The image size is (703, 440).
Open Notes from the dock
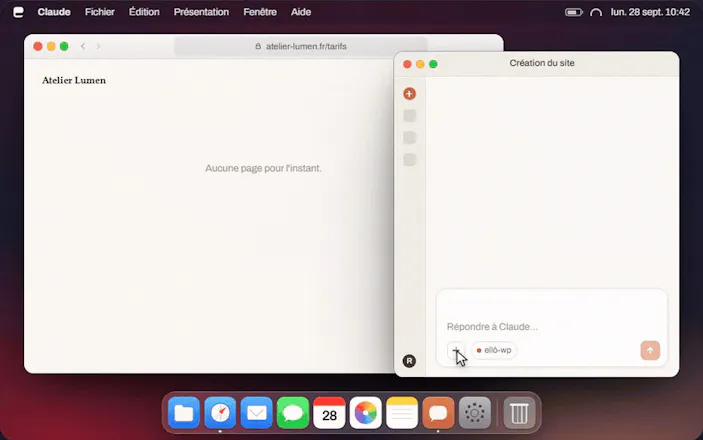pyautogui.click(x=402, y=413)
